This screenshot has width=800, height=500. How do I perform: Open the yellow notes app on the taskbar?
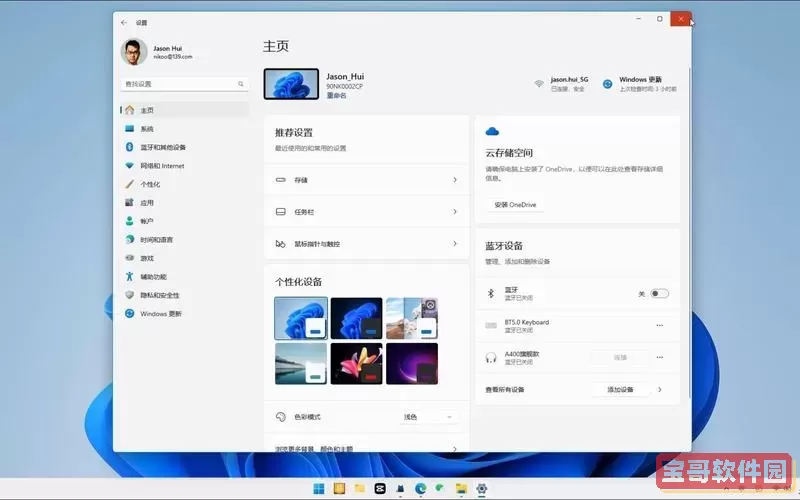339,489
